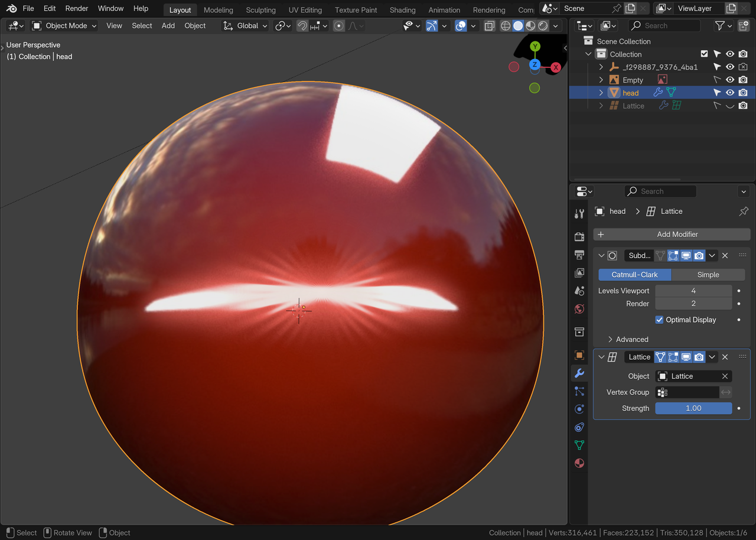This screenshot has width=756, height=540.
Task: Click head's mesh data icon in outliner
Action: click(671, 93)
